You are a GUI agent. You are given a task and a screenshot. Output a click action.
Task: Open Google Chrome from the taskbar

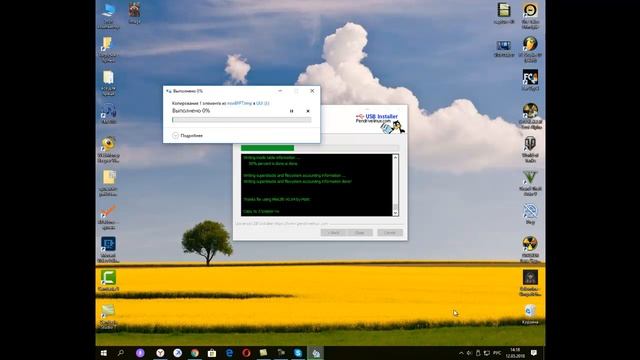(x=195, y=353)
